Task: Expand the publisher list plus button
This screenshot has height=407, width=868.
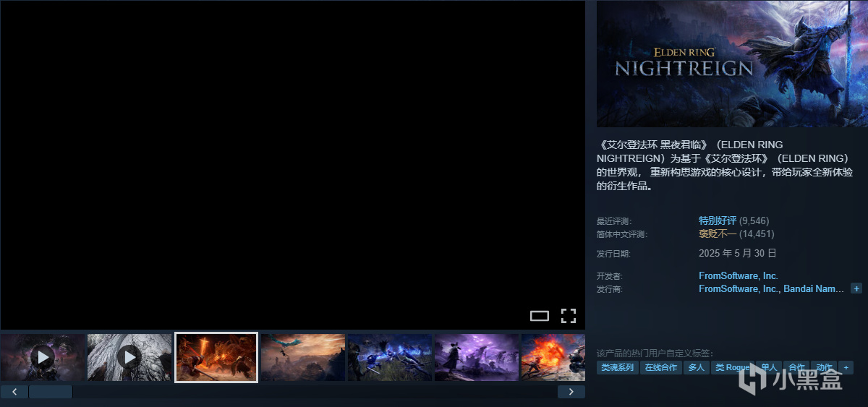Action: pos(856,288)
